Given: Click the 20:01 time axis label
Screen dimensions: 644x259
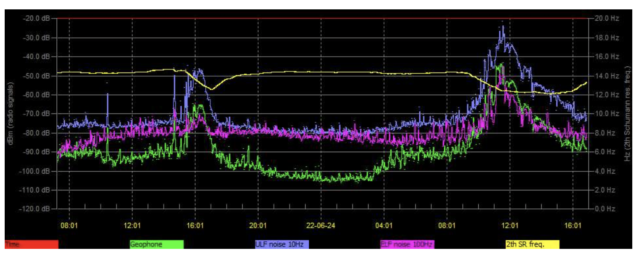Looking at the screenshot, I should point(258,225).
